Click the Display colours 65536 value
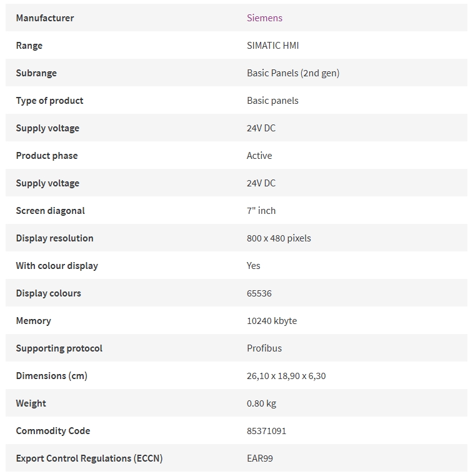Image resolution: width=473 pixels, height=476 pixels. 259,293
